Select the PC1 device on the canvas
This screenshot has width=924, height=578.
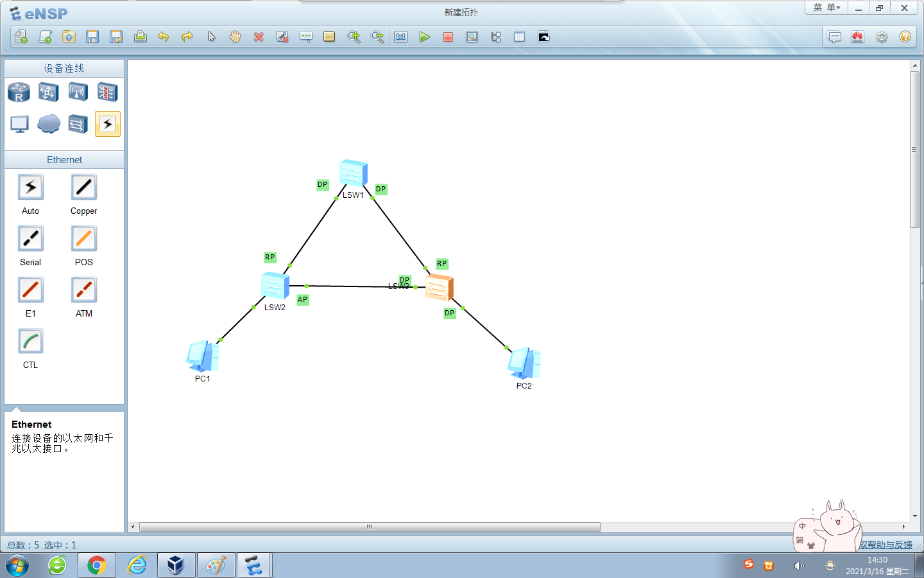203,356
